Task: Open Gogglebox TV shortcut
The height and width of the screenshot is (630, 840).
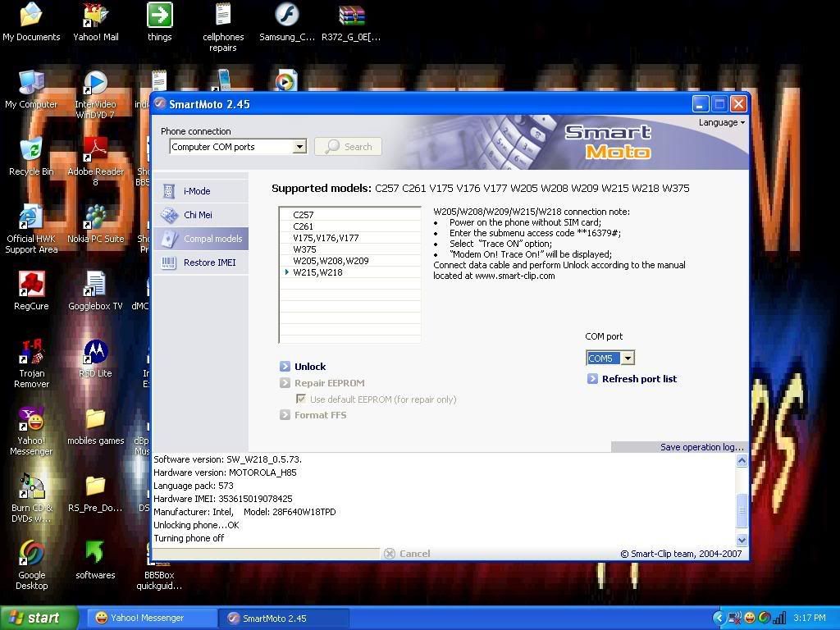Action: click(95, 291)
